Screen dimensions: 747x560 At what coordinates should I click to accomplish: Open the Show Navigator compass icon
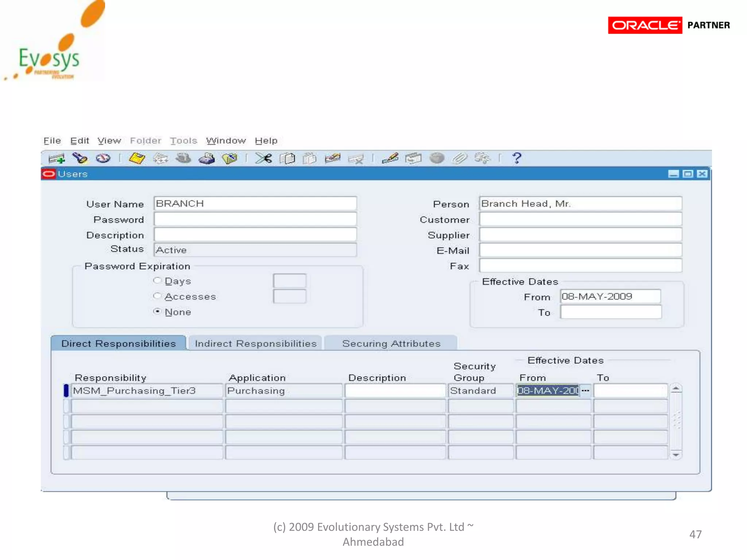[103, 158]
